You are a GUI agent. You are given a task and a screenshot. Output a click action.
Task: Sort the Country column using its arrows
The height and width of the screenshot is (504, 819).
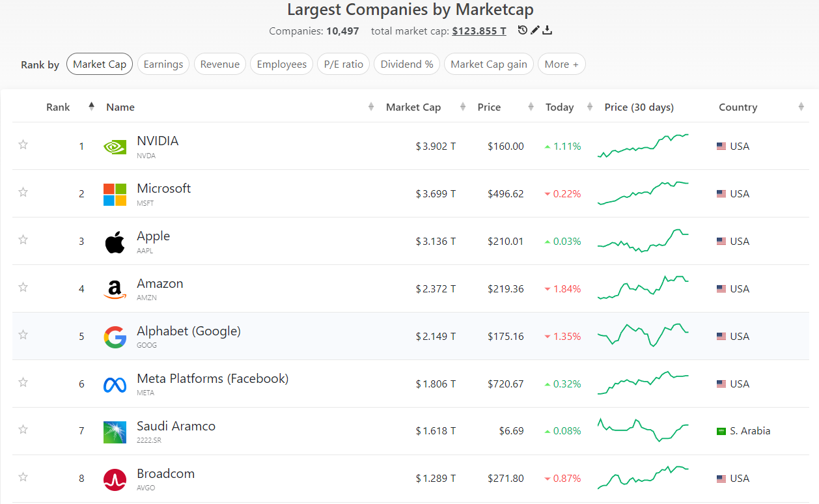pos(801,107)
